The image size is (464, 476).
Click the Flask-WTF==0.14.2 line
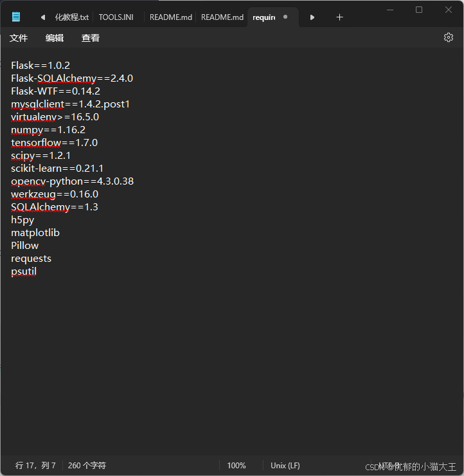pyautogui.click(x=55, y=91)
